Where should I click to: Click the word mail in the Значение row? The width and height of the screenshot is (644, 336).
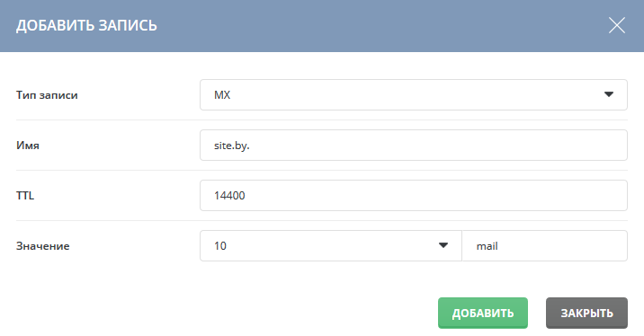(x=487, y=246)
